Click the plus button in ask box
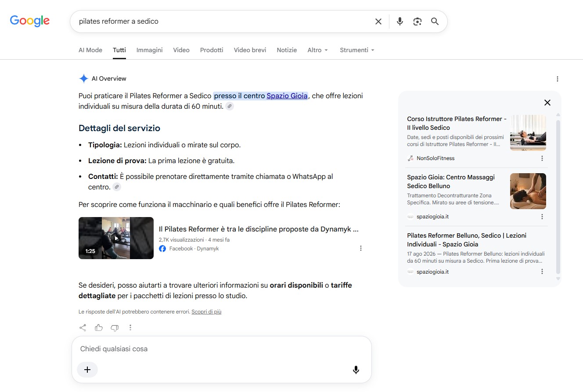 coord(87,370)
